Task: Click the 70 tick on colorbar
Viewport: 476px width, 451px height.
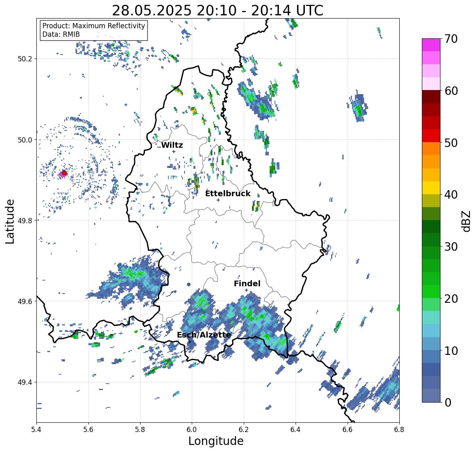Action: click(451, 39)
